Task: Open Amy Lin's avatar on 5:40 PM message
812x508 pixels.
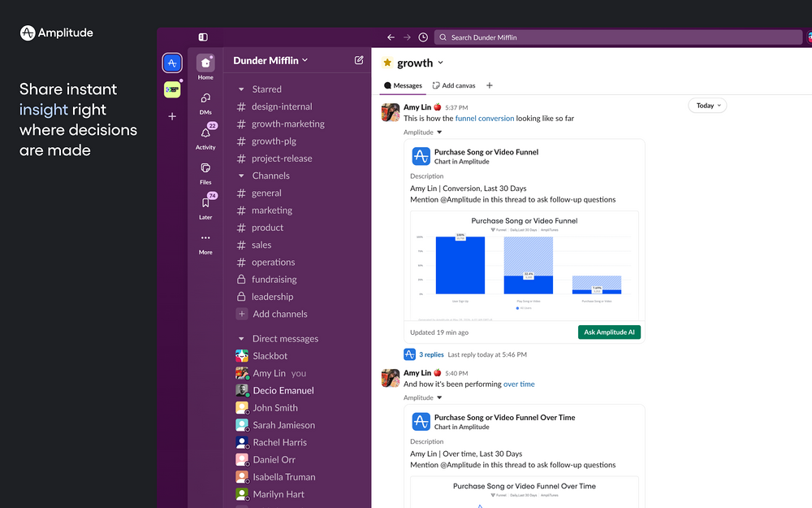Action: coord(391,378)
